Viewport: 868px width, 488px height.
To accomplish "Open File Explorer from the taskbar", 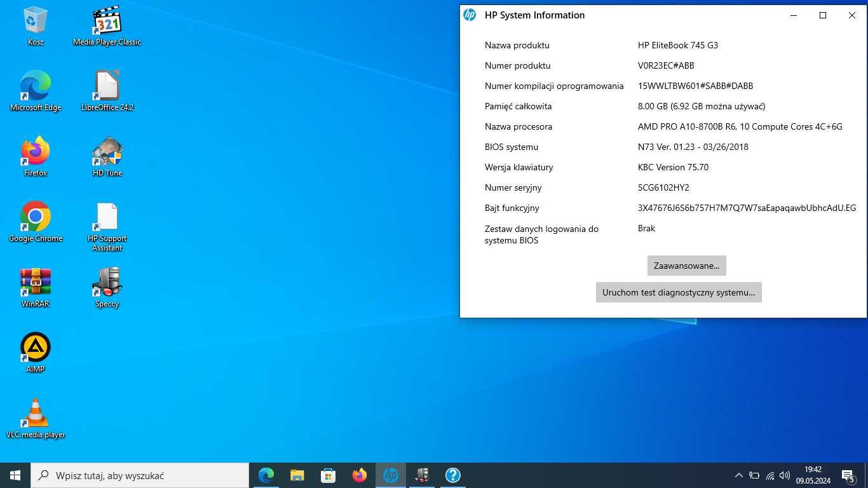I will (x=297, y=475).
